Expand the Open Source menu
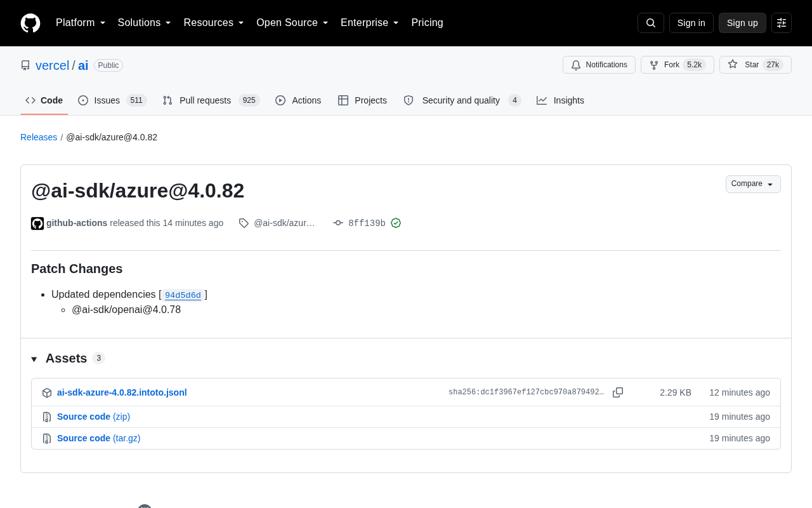The image size is (812, 508). 292,23
